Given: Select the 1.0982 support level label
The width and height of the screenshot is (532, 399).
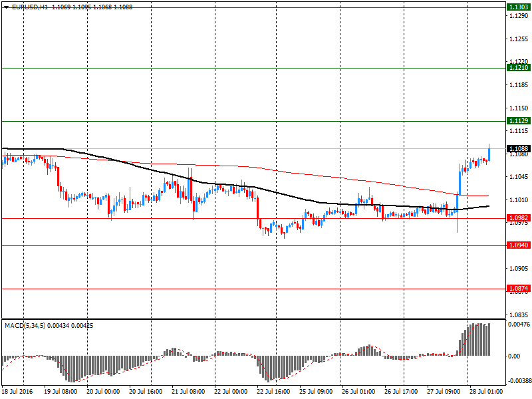Looking at the screenshot, I should 519,218.
